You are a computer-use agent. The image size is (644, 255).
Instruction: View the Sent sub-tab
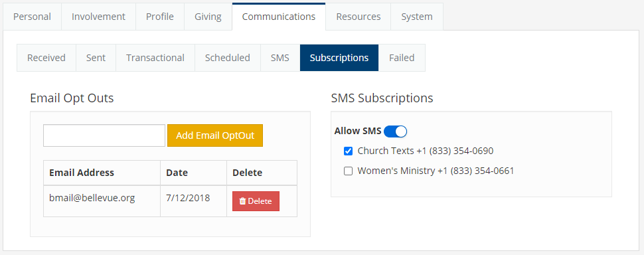click(x=96, y=58)
